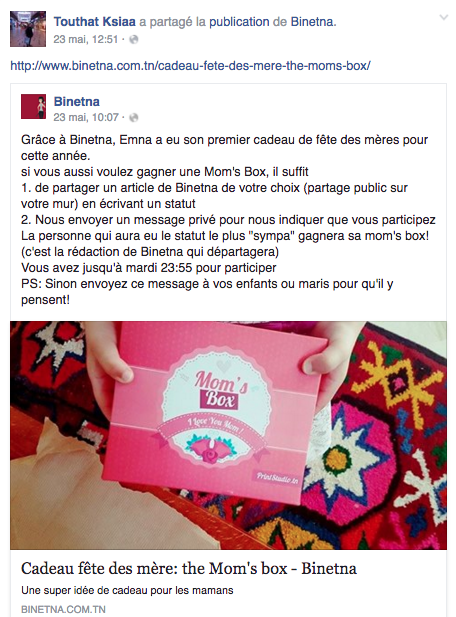
Task: Expand the post options chevron
Action: [443, 17]
